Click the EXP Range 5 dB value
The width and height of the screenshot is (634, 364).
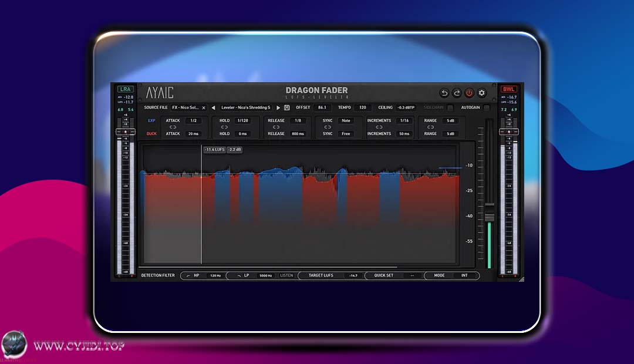click(x=451, y=120)
